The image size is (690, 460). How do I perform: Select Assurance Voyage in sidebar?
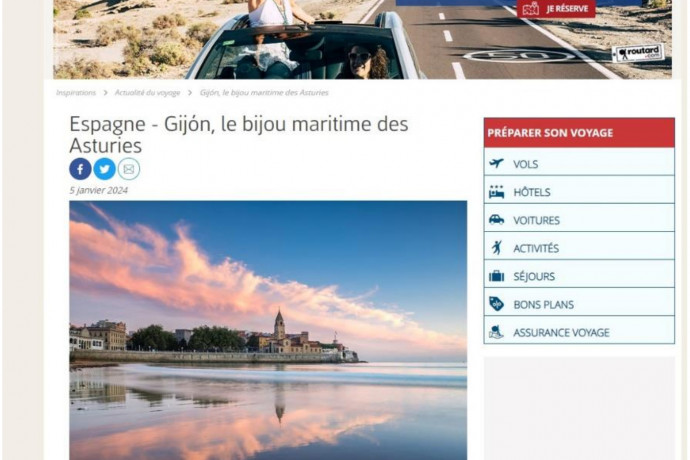[579, 330]
